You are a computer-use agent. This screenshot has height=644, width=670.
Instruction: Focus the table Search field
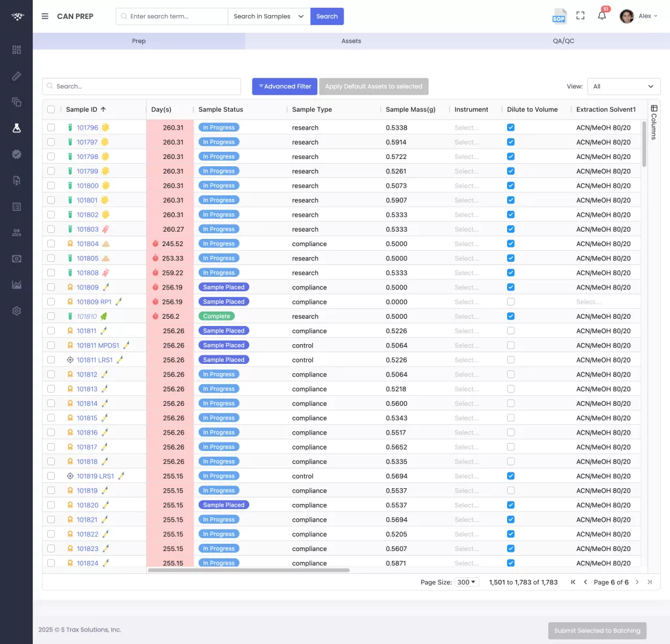pyautogui.click(x=141, y=86)
